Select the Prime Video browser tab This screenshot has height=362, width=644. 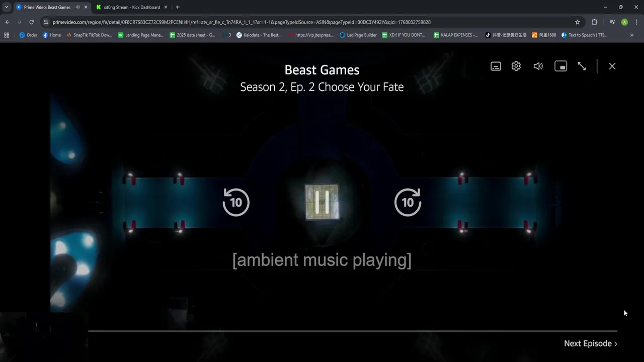pos(47,7)
